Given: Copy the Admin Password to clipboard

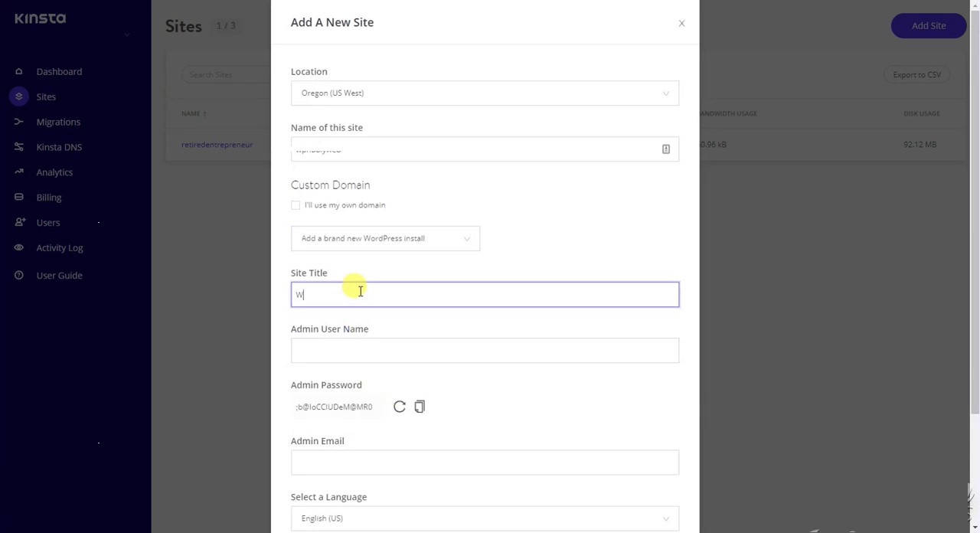Looking at the screenshot, I should tap(420, 407).
